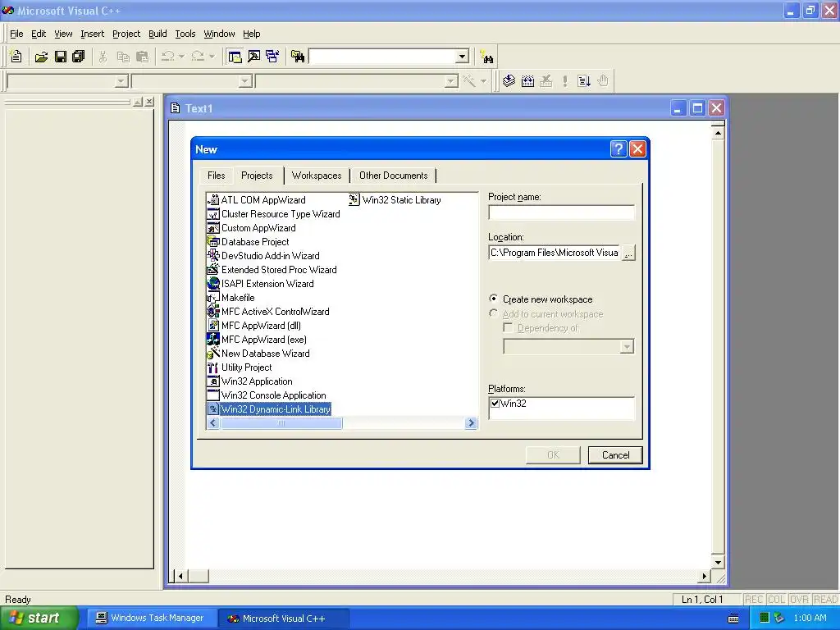840x630 pixels.
Task: Click the Paste clipboard icon
Action: pyautogui.click(x=142, y=57)
